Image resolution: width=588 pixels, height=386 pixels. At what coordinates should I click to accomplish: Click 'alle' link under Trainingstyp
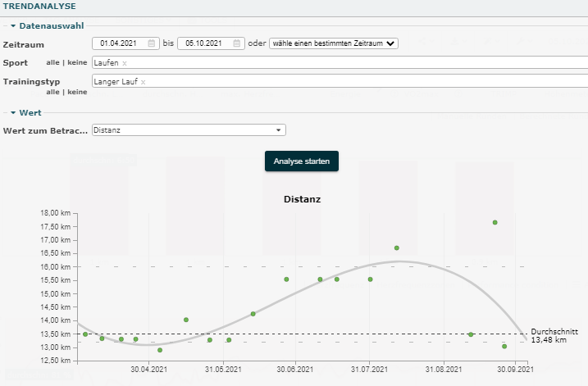(x=53, y=93)
